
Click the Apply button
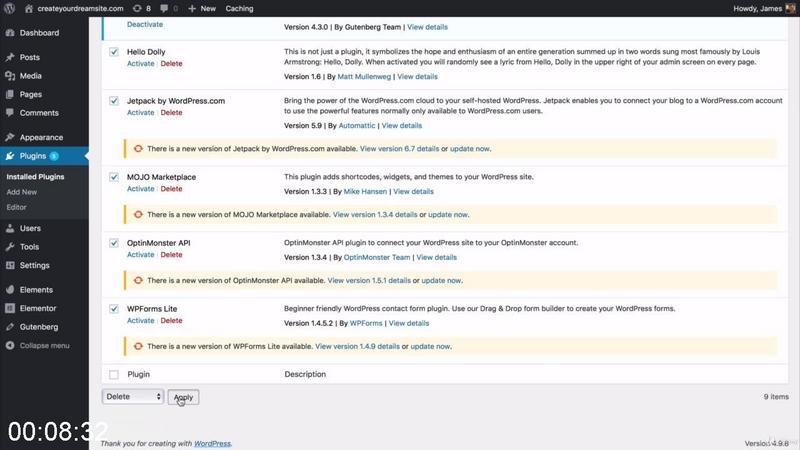183,397
